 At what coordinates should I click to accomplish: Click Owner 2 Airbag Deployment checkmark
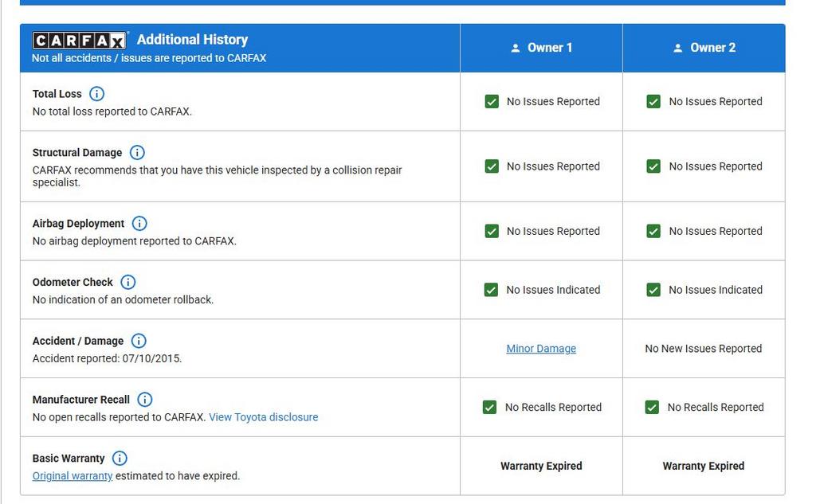(x=653, y=231)
